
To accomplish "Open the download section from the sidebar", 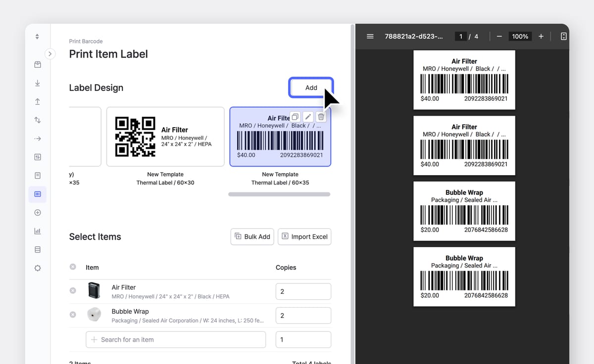I will (x=37, y=83).
